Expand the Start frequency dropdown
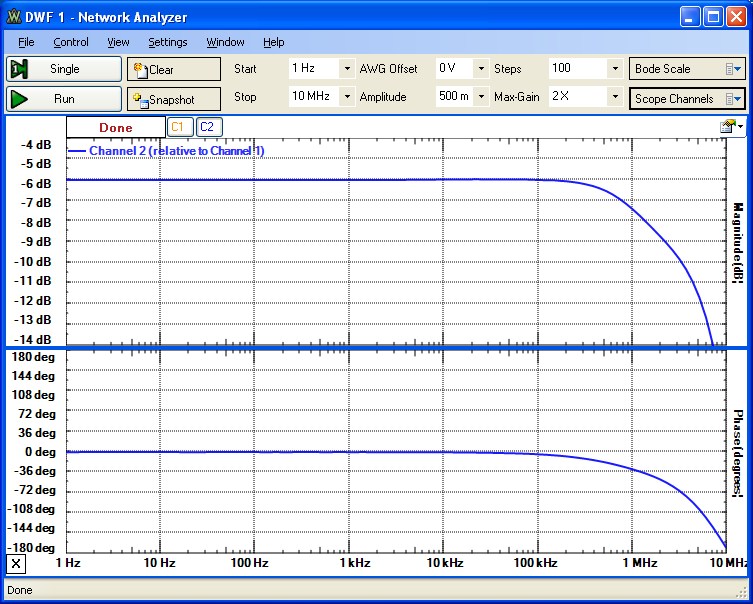Viewport: 753px width, 604px height. pyautogui.click(x=347, y=69)
